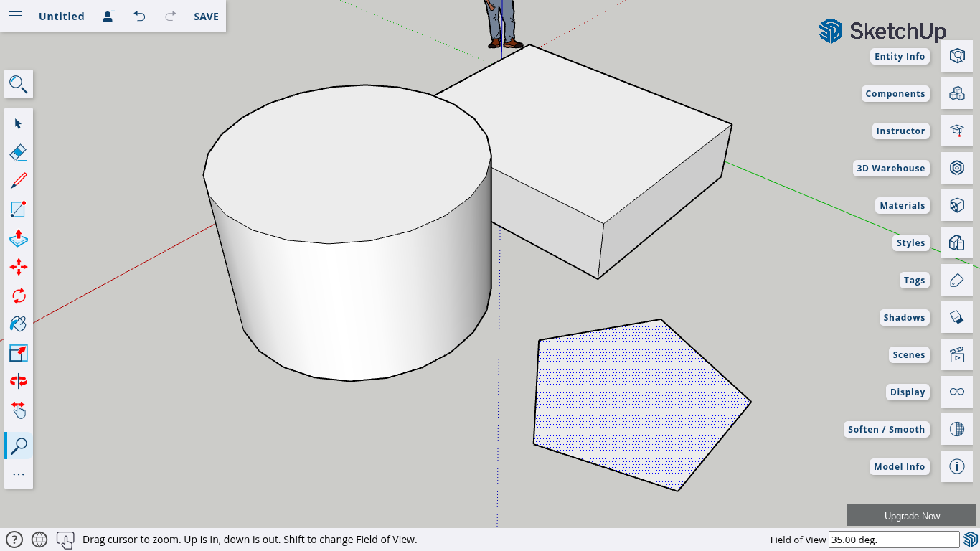Open the Rectangle shape tool
The image size is (980, 551).
tap(19, 209)
